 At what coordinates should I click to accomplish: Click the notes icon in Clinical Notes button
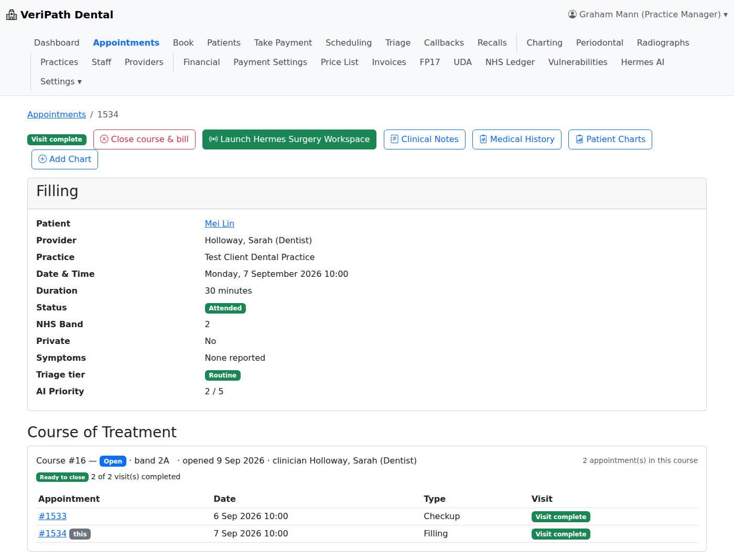[x=394, y=139]
